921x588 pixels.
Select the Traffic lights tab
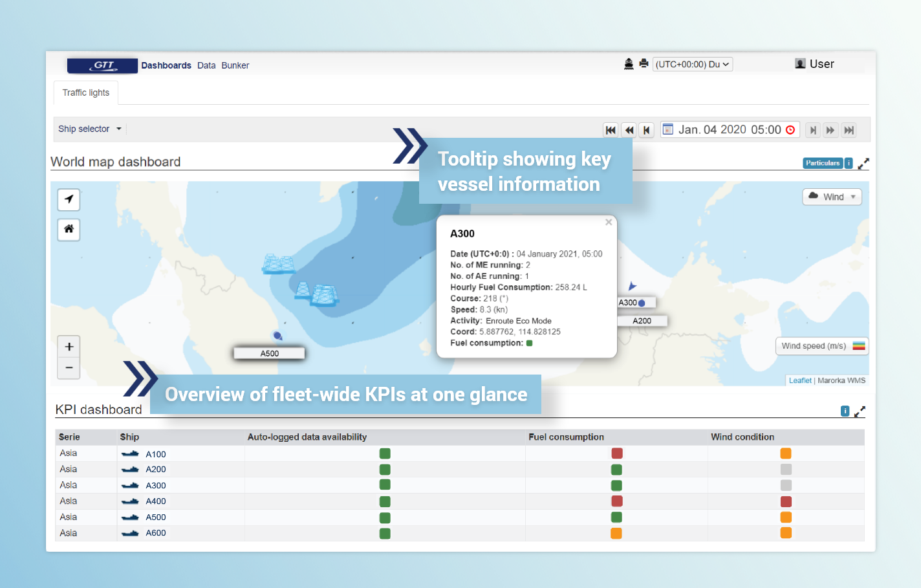[86, 93]
